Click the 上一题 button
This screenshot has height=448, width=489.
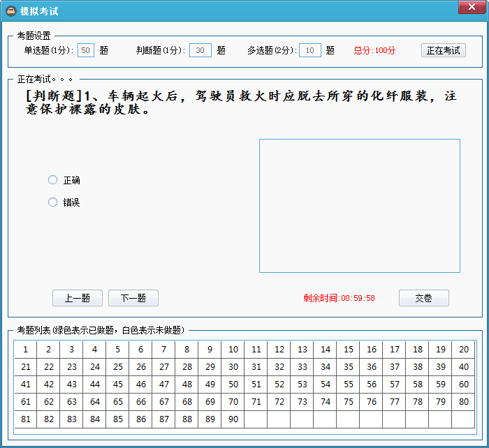pos(78,298)
